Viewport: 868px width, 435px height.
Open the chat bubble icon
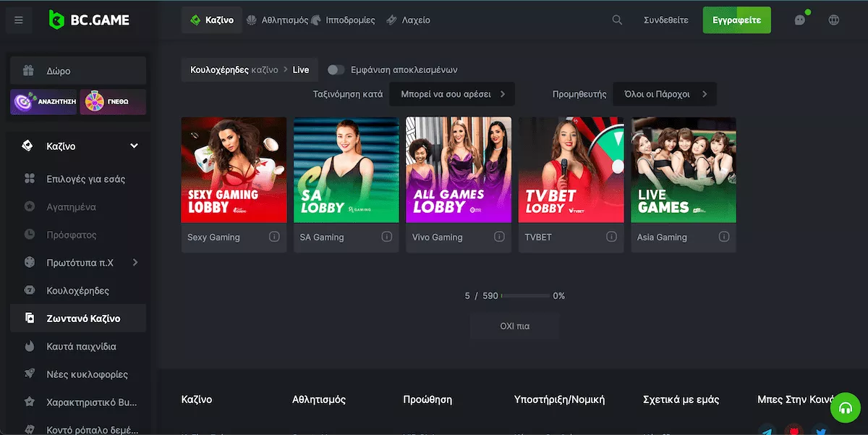pyautogui.click(x=800, y=20)
